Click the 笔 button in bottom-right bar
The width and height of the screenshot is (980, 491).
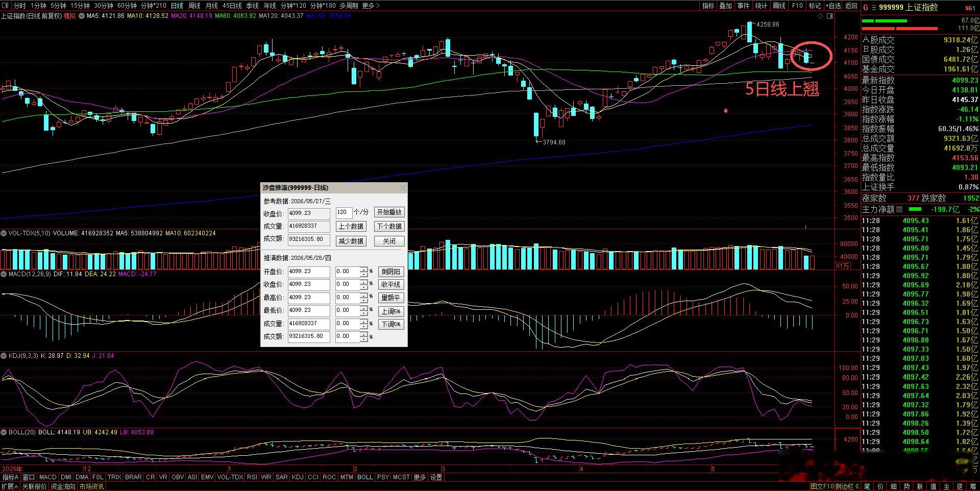pos(867,486)
